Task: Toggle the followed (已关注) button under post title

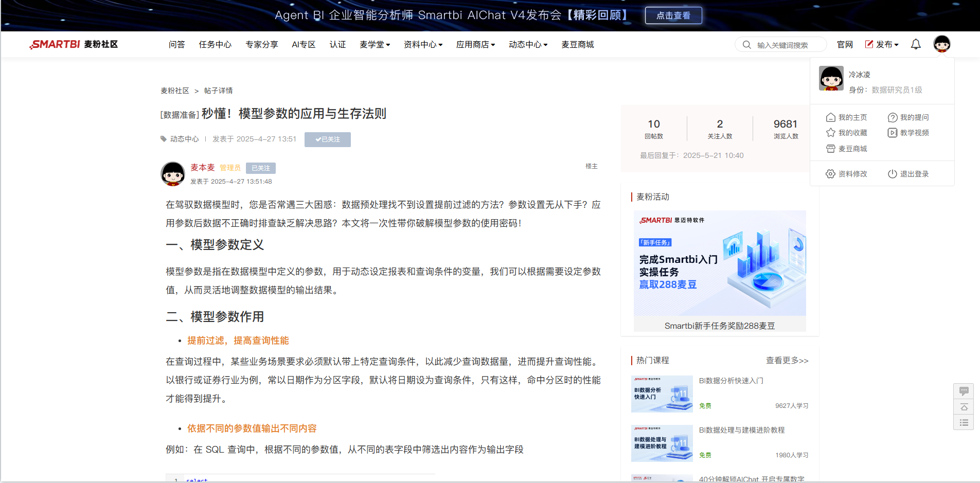Action: [328, 139]
